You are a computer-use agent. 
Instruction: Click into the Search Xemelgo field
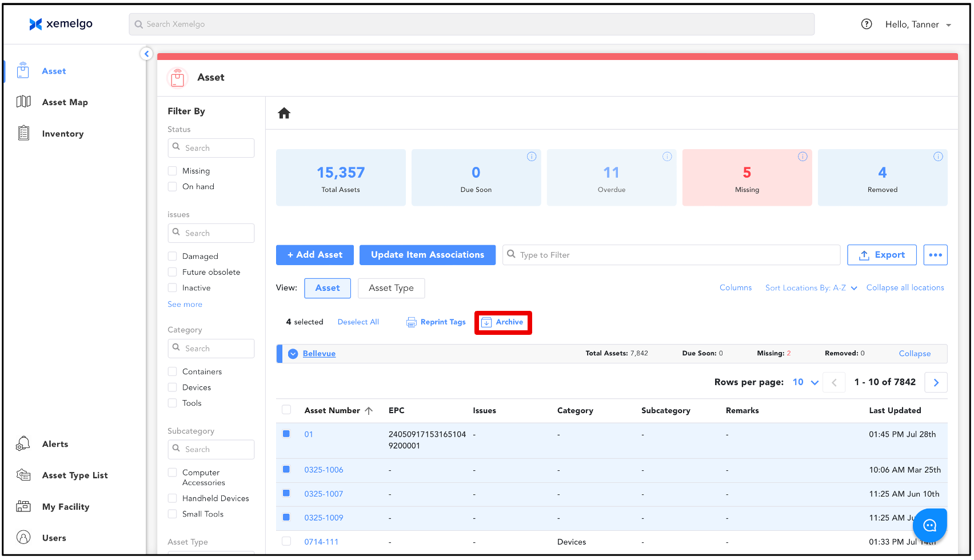point(472,24)
